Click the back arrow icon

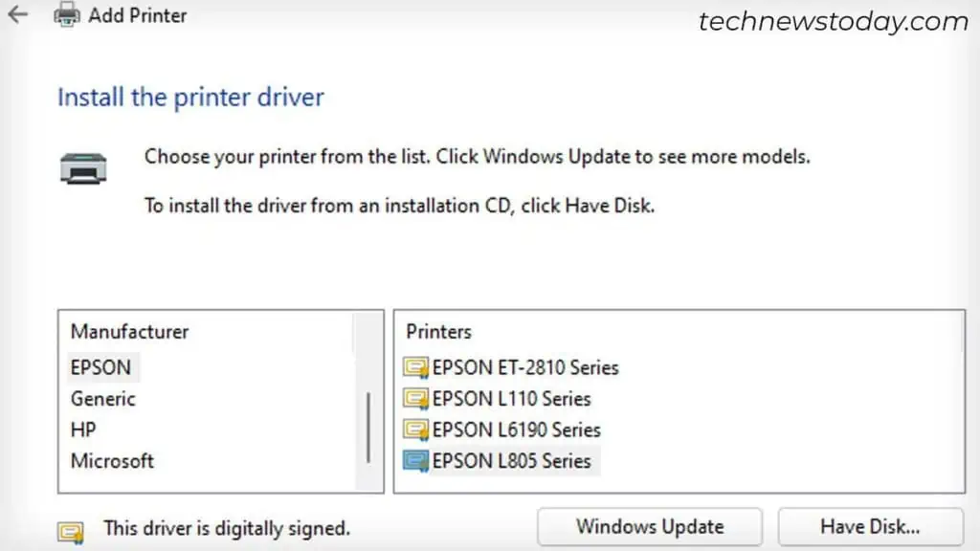click(18, 14)
